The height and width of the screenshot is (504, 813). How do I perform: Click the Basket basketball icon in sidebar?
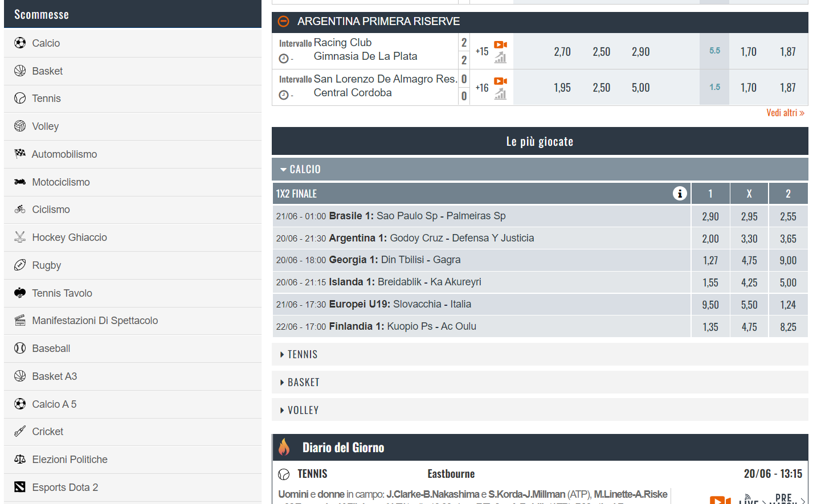pos(20,71)
